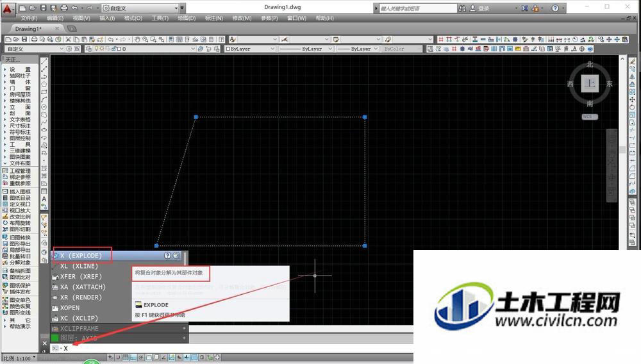Open the workspace 自定义 dropdown in second toolbar row

pyautogui.click(x=34, y=49)
